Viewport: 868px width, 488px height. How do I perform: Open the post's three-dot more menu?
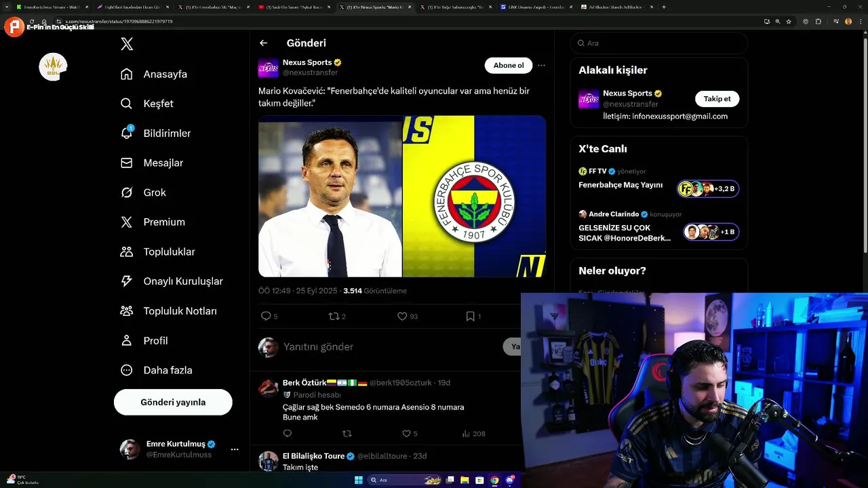(541, 66)
